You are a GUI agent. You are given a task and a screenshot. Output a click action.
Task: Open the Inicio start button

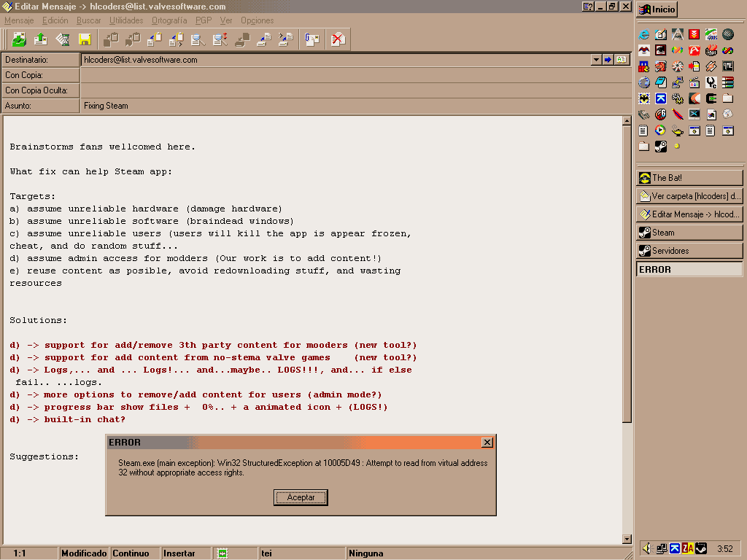pyautogui.click(x=657, y=9)
